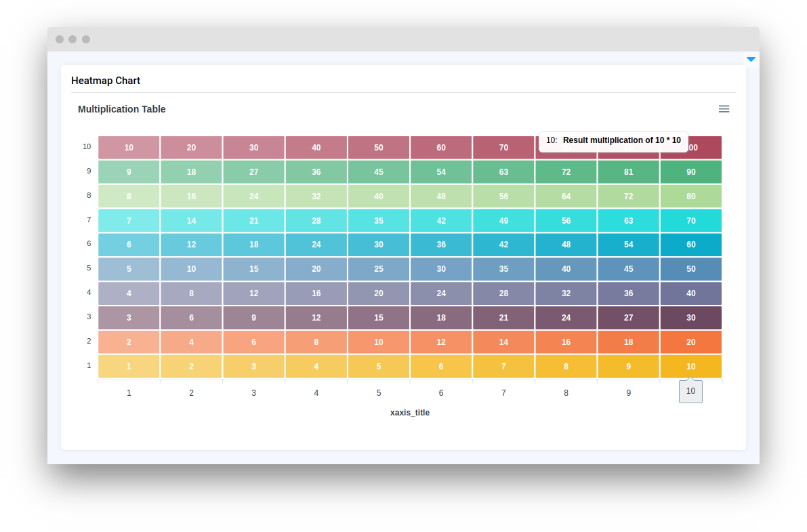Click cell 30 in the dark mauve row

(690, 318)
